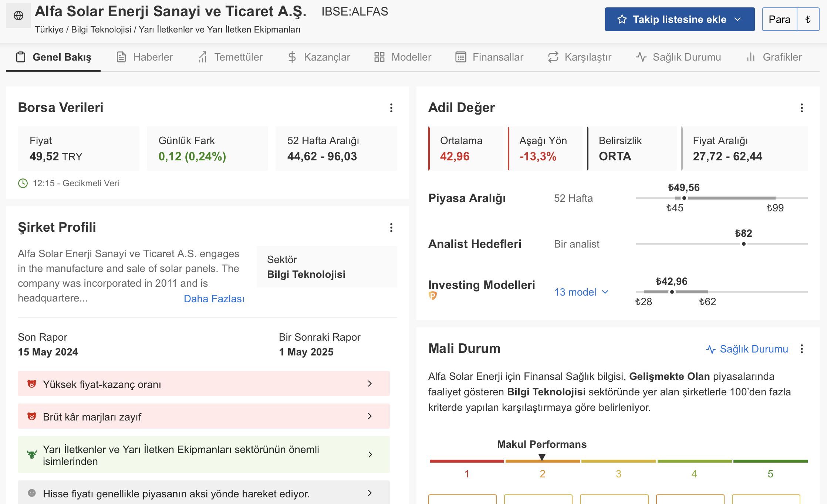Open Borsa Verileri three-dot menu
The height and width of the screenshot is (504, 827).
point(391,108)
